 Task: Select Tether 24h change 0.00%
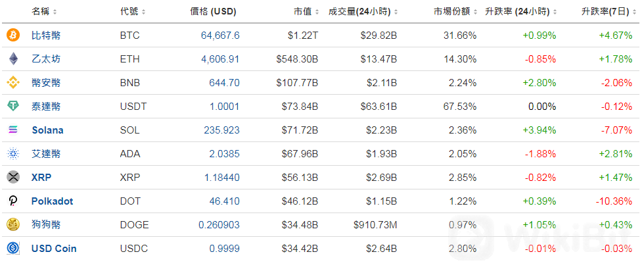click(x=542, y=107)
